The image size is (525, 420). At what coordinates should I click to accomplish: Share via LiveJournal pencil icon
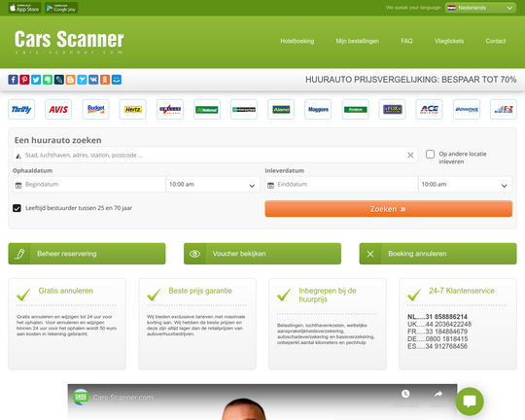[59, 80]
